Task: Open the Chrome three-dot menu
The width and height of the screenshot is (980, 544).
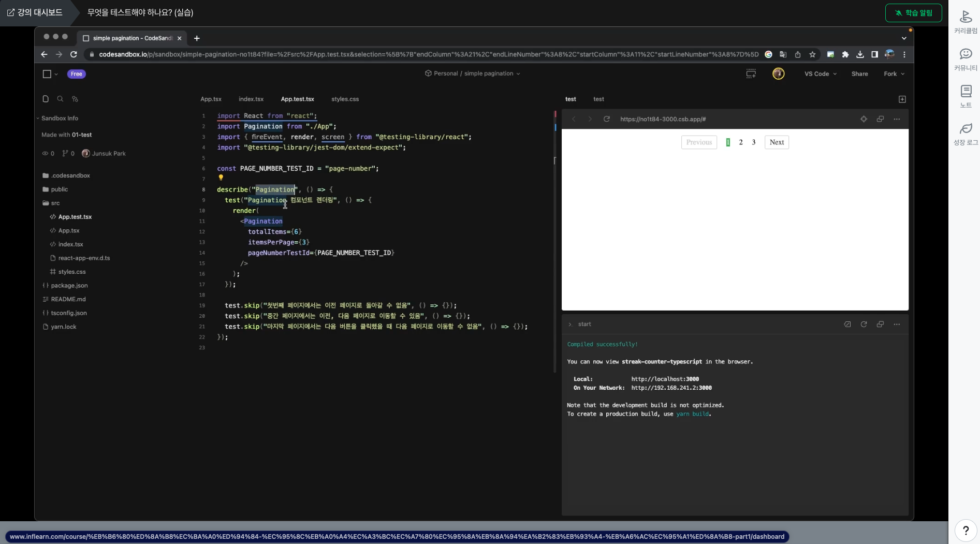Action: [x=904, y=54]
